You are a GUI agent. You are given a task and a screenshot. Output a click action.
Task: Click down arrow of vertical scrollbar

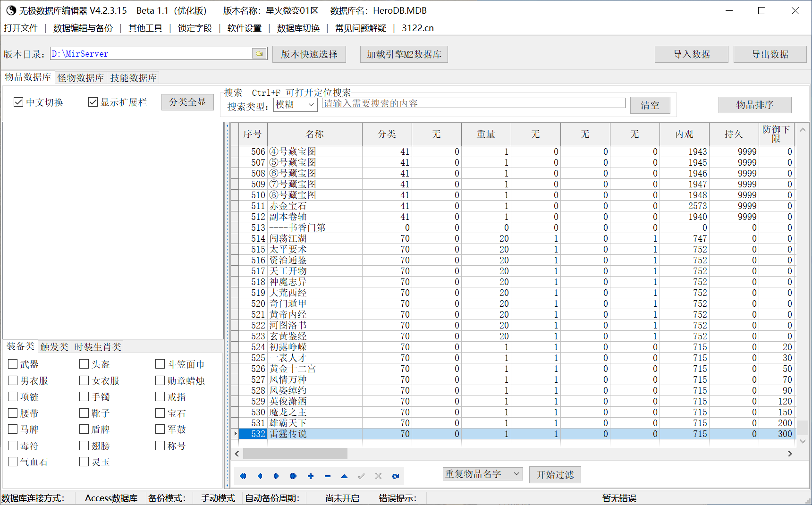pos(803,441)
